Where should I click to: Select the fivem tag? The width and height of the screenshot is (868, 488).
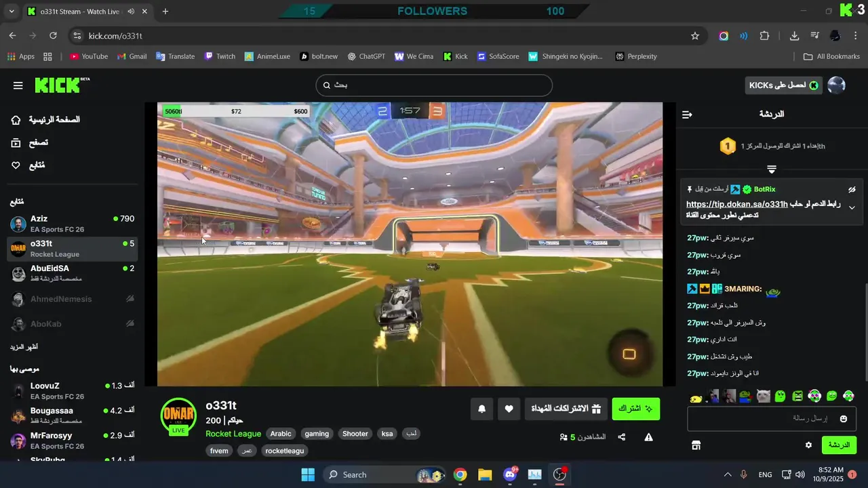(219, 451)
